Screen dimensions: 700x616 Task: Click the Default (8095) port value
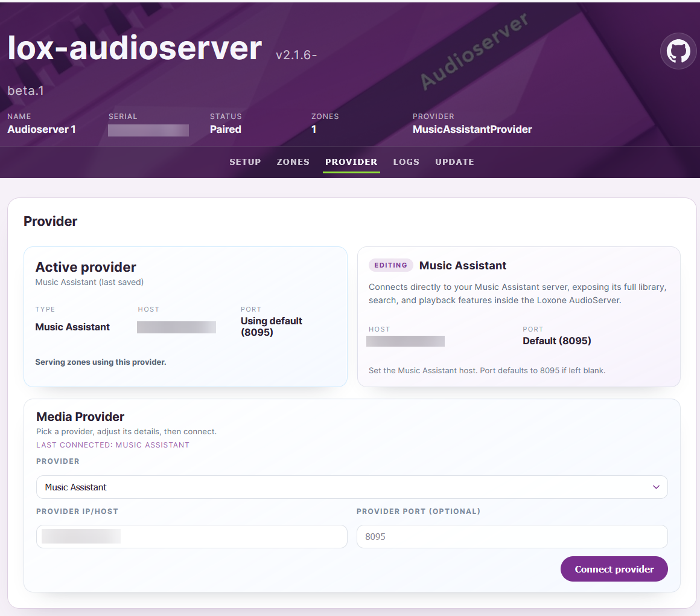click(556, 341)
